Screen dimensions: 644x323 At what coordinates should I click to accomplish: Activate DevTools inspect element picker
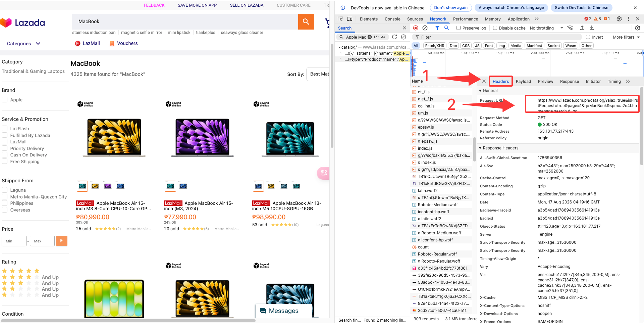(340, 19)
